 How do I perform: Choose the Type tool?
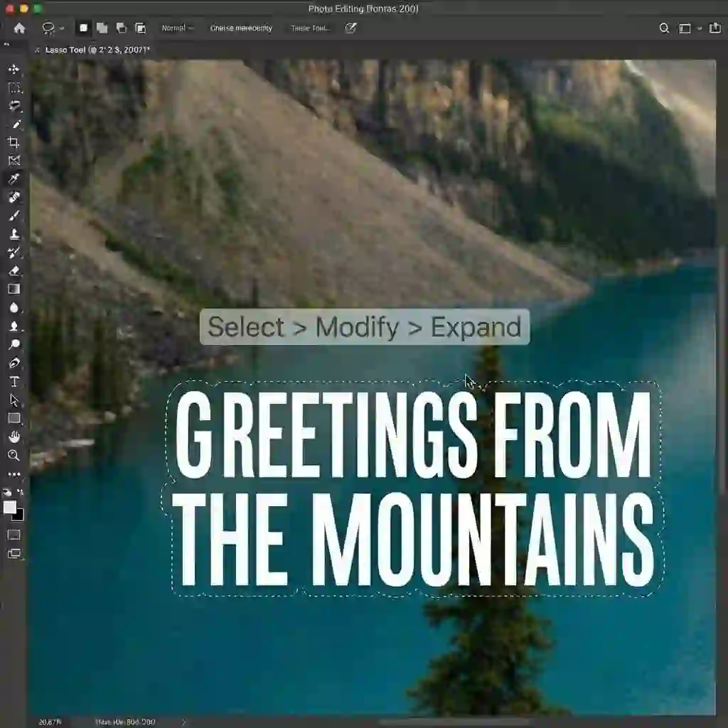pos(13,381)
